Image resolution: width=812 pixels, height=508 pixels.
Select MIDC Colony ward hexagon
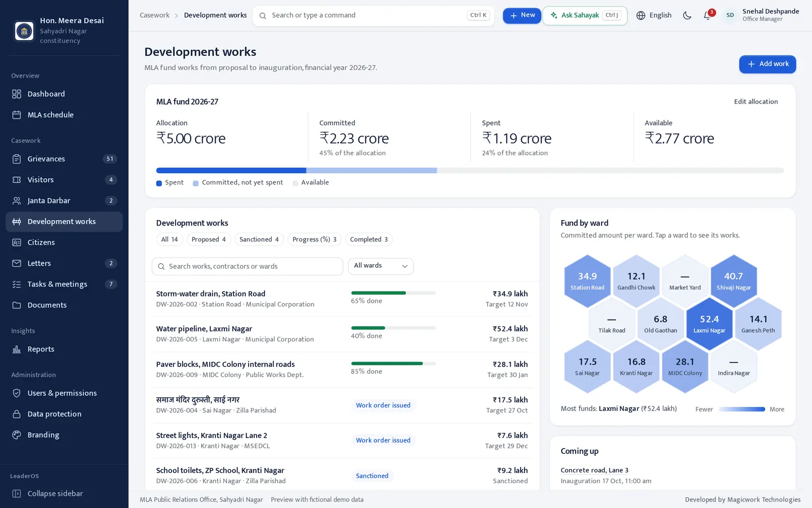click(685, 366)
